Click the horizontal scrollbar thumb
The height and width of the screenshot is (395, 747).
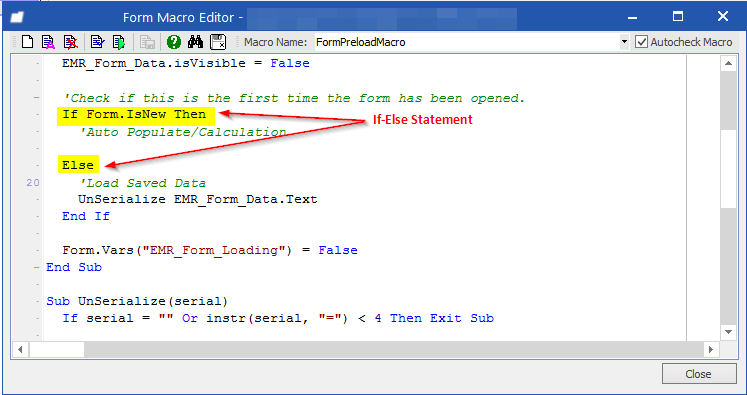click(57, 349)
